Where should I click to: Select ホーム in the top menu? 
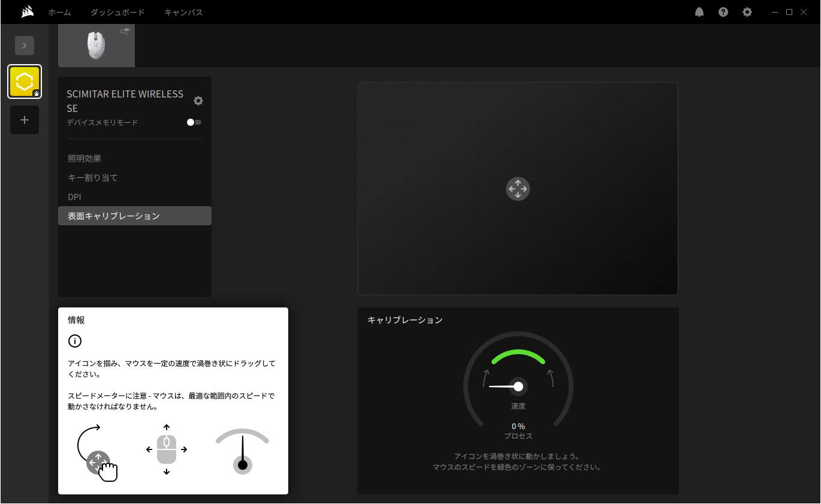pyautogui.click(x=60, y=11)
